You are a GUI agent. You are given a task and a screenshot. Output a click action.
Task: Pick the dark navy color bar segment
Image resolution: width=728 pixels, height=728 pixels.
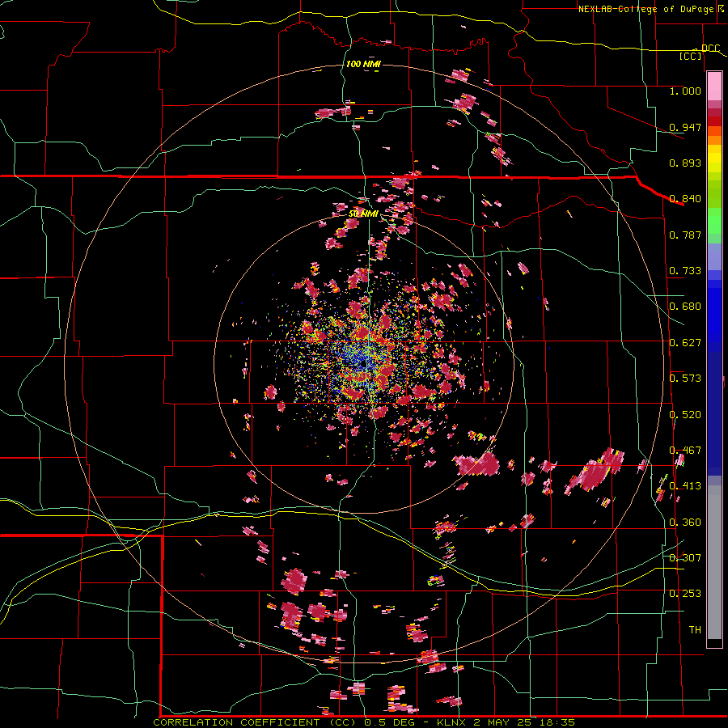[714, 413]
